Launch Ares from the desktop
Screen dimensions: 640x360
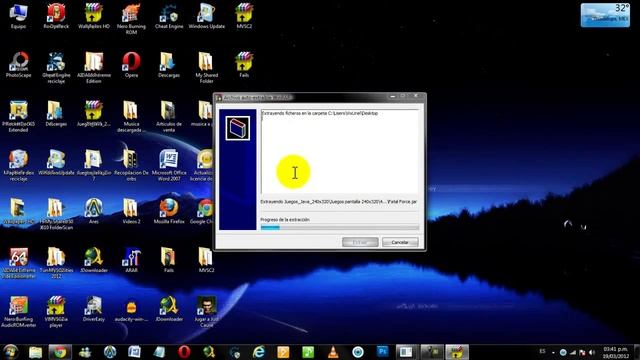93,211
